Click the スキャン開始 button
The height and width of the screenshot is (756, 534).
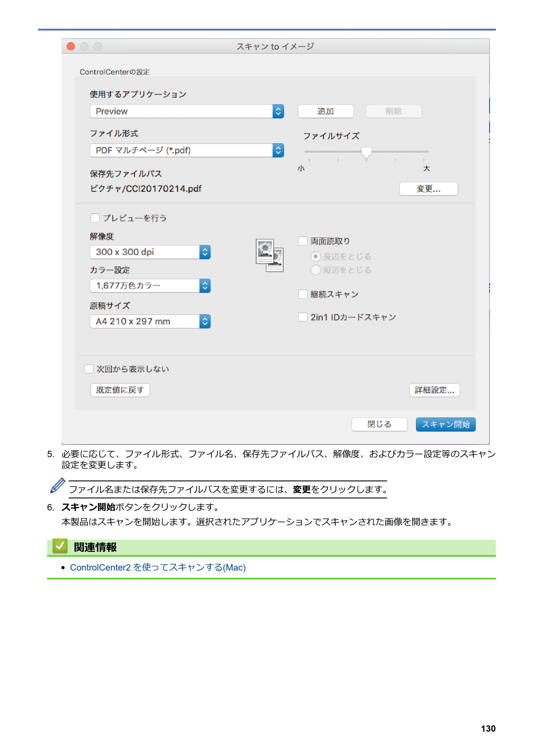[446, 424]
